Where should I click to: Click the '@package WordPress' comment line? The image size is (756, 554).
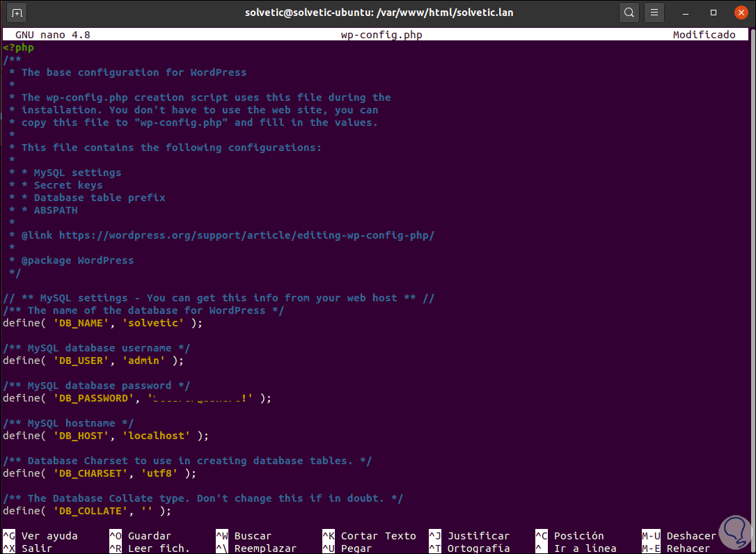pos(77,260)
